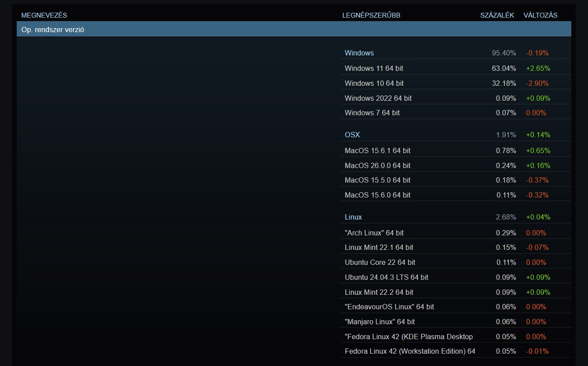Click the SZÁZALÉK column header
This screenshot has width=588, height=366.
pos(497,15)
